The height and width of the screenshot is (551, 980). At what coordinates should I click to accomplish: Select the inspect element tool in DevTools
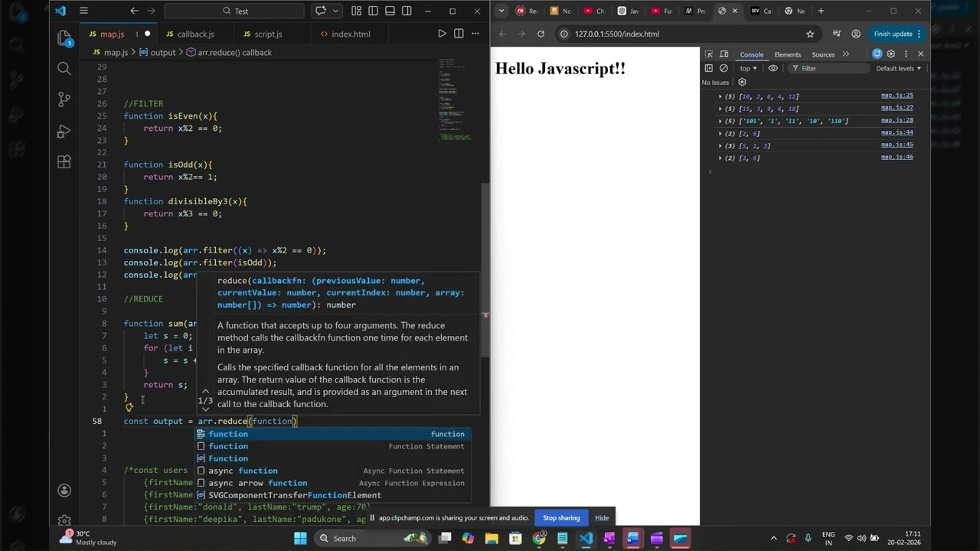click(709, 54)
